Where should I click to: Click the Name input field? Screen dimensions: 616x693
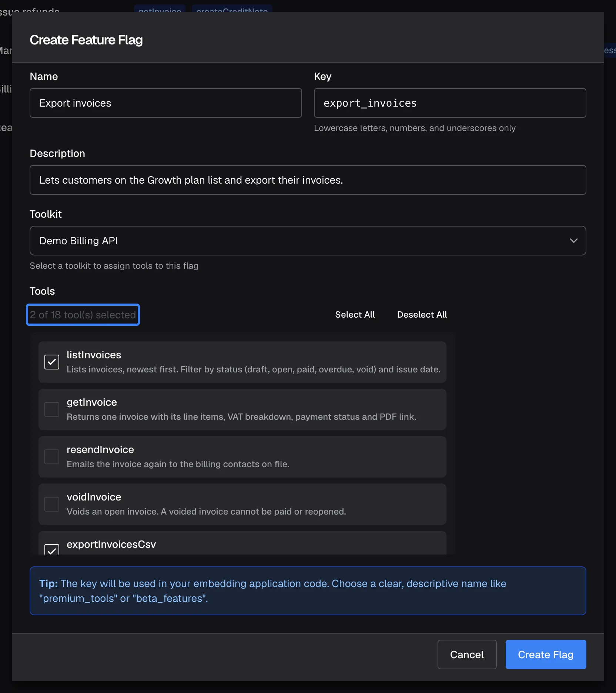coord(166,103)
